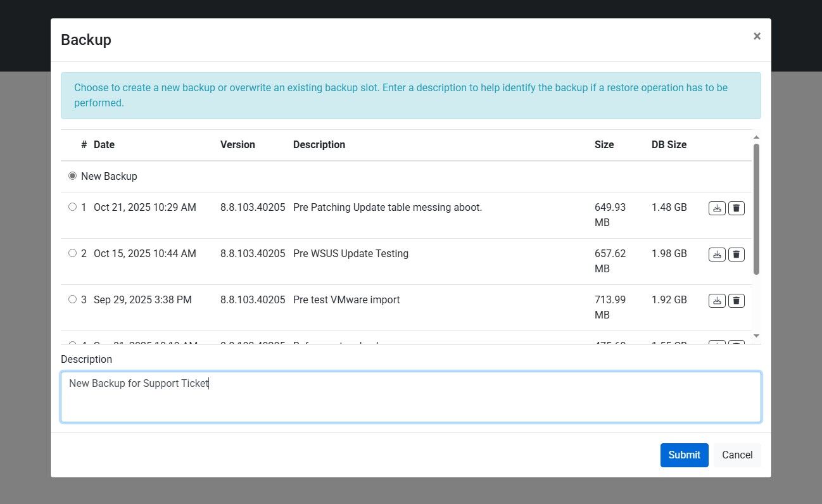
Task: Select the New Backup radio option
Action: tap(72, 176)
